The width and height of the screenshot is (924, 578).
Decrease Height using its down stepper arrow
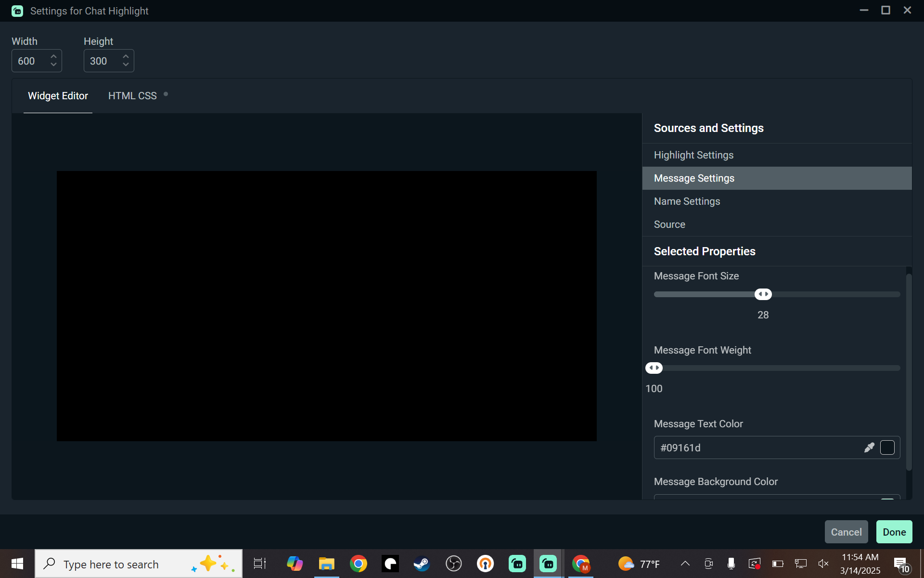(x=125, y=66)
